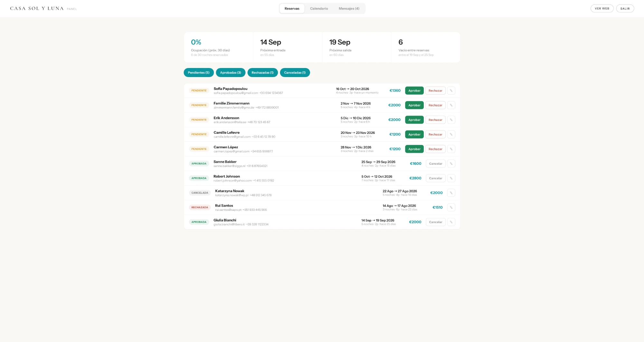Reject Erik Andersson reservation
The height and width of the screenshot is (342, 644).
coord(435,120)
